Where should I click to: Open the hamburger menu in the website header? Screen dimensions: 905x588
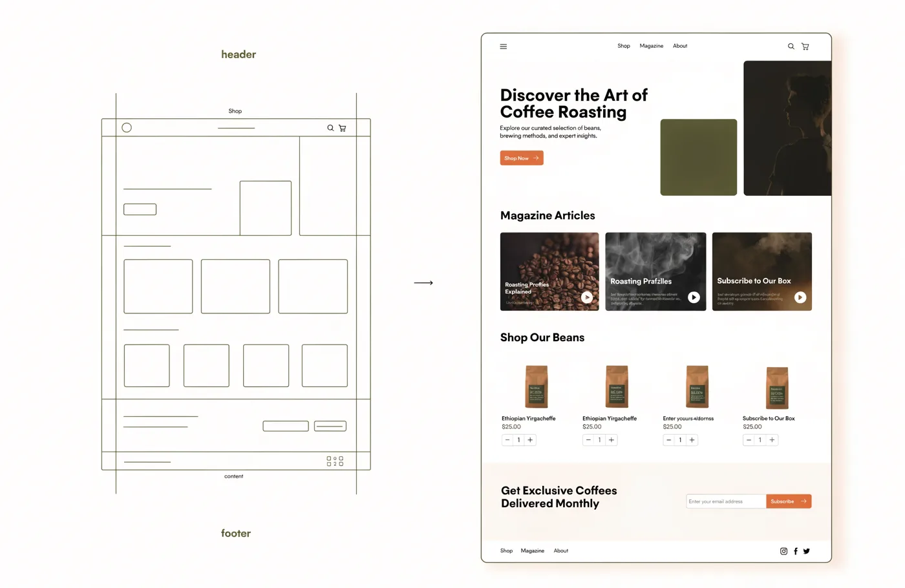point(503,47)
